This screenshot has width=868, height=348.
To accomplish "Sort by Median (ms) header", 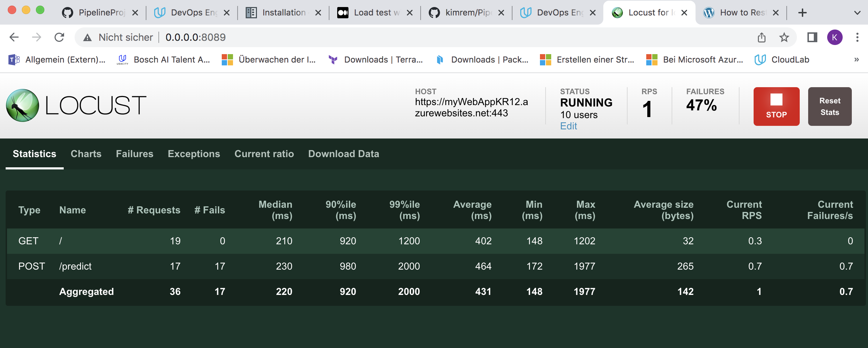I will pos(275,210).
